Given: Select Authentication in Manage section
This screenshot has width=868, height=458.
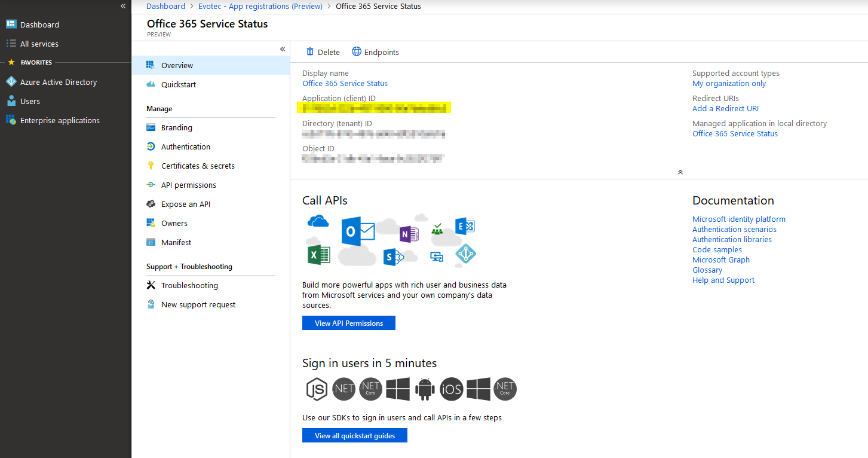Looking at the screenshot, I should [x=185, y=146].
